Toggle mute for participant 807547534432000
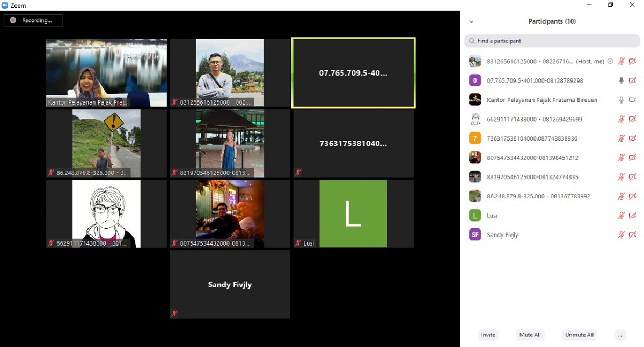The height and width of the screenshot is (347, 644). click(621, 158)
